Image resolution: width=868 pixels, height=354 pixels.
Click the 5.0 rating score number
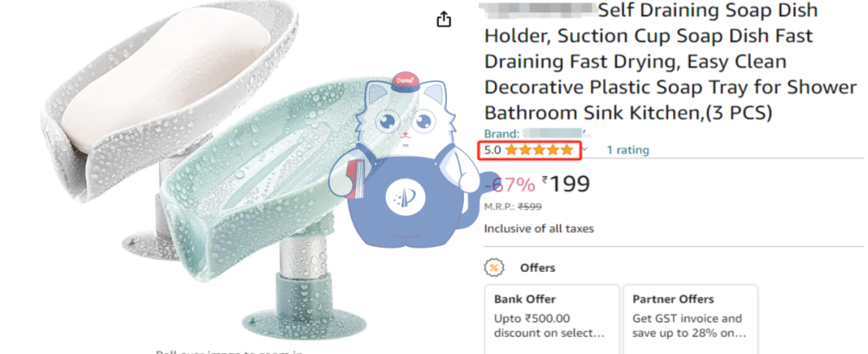492,150
